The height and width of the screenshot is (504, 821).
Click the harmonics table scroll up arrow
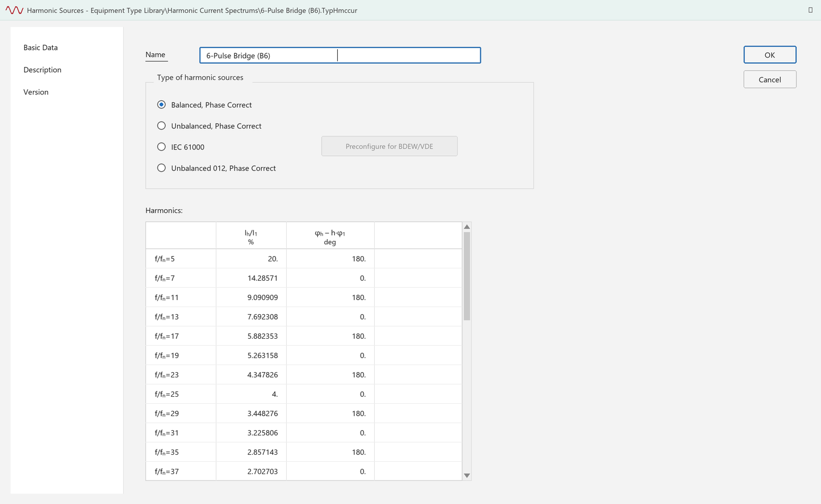(x=467, y=227)
